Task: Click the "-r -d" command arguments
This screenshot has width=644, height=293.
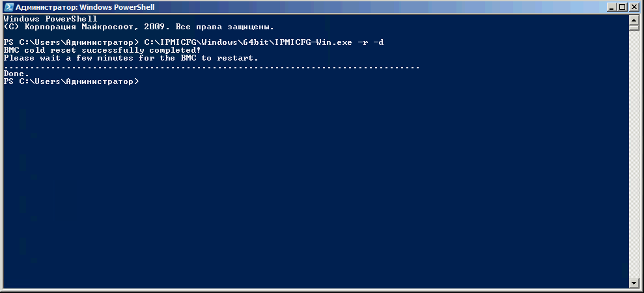Action: [371, 42]
